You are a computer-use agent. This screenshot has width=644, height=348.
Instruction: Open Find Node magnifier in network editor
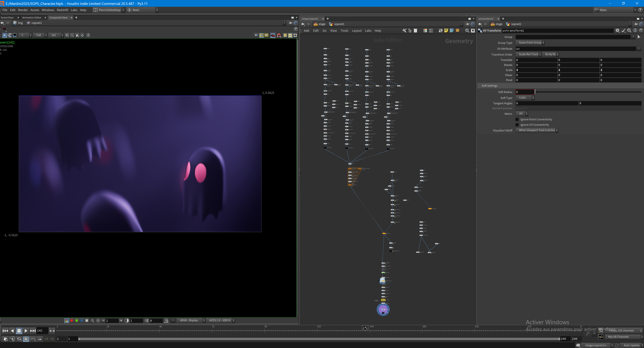467,31
